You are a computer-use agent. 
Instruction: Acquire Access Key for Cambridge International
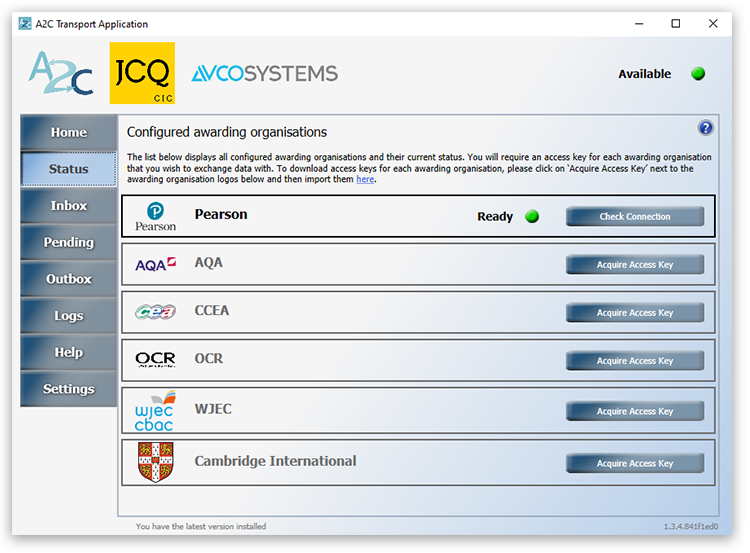[635, 464]
